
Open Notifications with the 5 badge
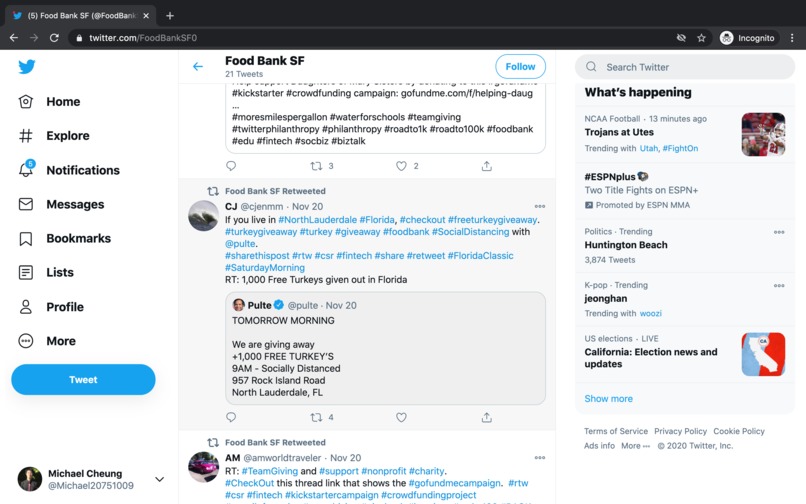69,170
